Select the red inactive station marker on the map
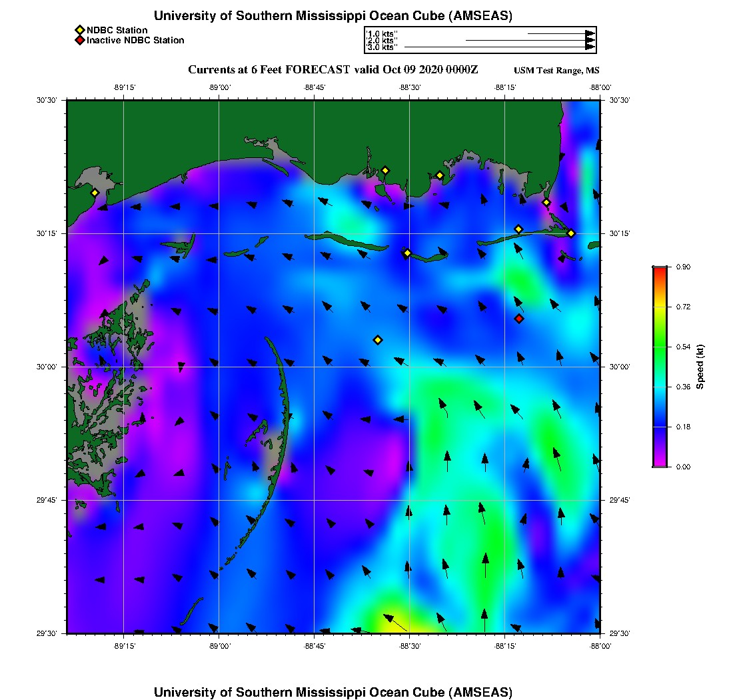 (519, 319)
